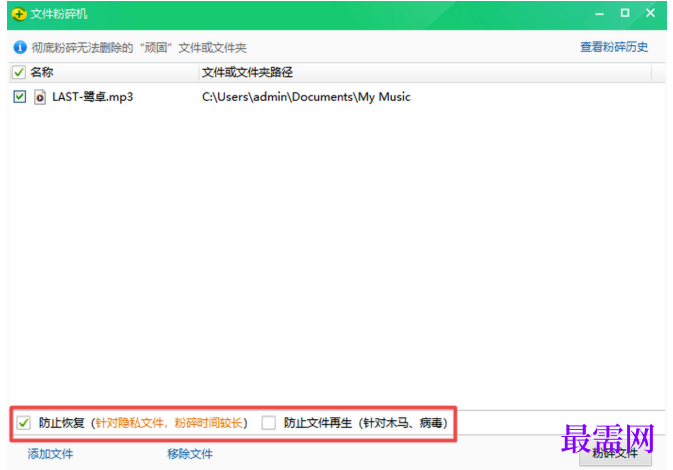Click the 移除文件 link
The image size is (673, 470).
(x=190, y=454)
